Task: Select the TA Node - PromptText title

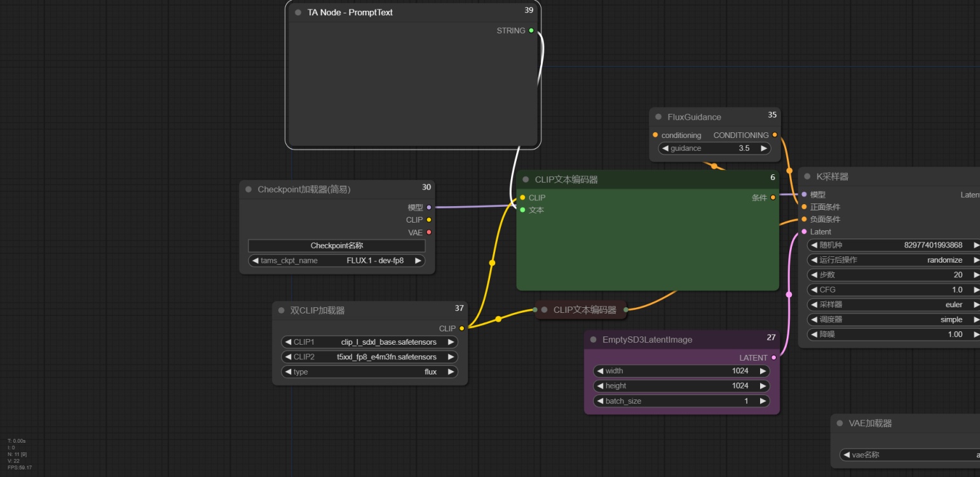Action: click(x=350, y=12)
